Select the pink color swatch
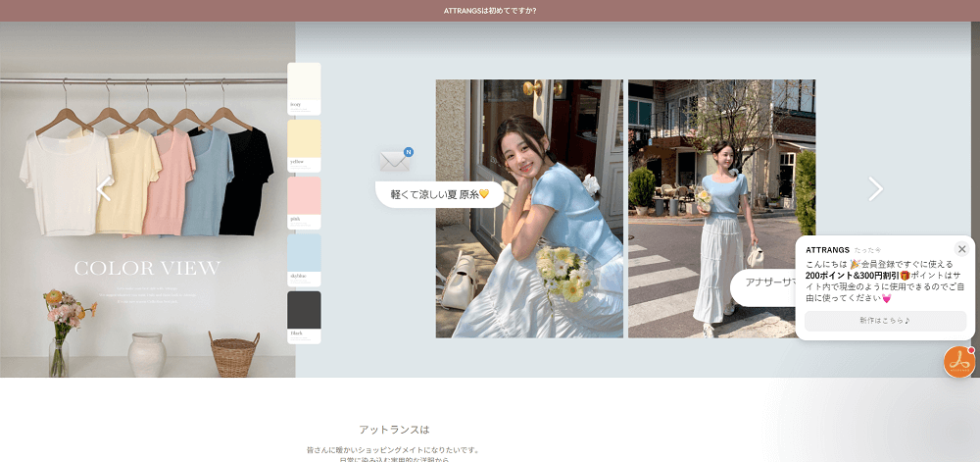Screen dimensions: 980x462 (x=304, y=203)
